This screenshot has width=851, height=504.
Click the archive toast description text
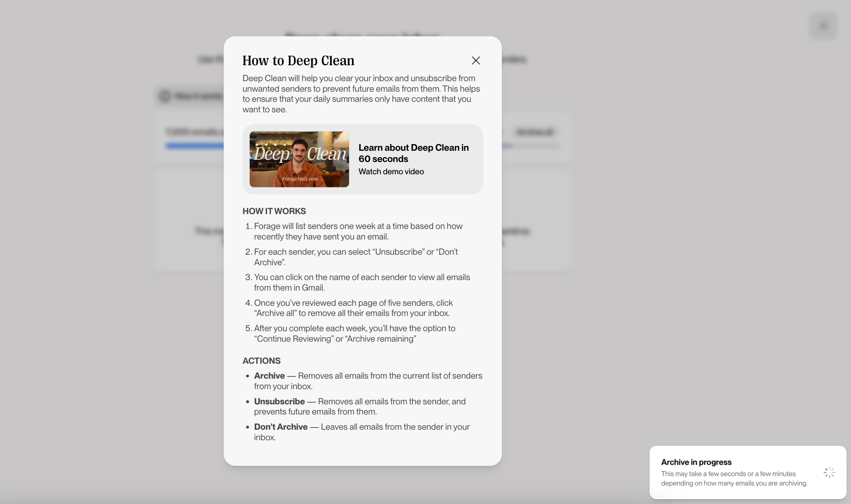(734, 478)
